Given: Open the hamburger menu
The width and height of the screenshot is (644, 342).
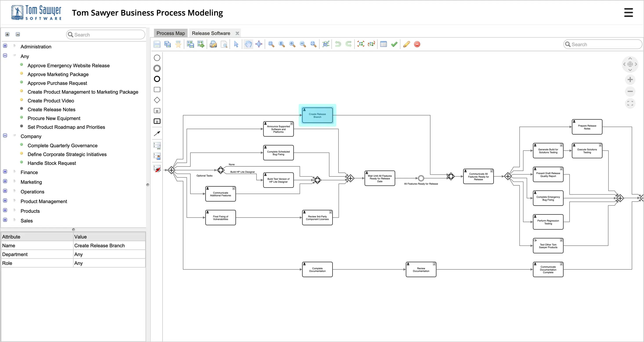Looking at the screenshot, I should 628,13.
